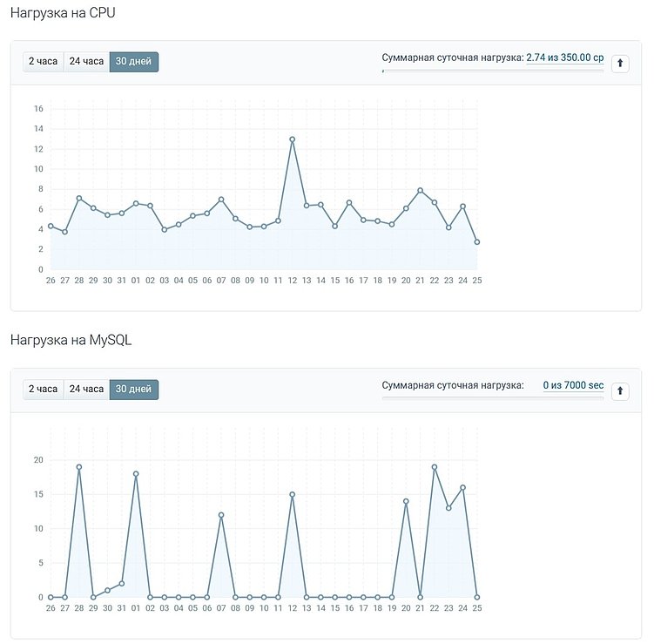Select the '30 дней' tab for MySQL load
This screenshot has height=644, width=654.
point(133,389)
